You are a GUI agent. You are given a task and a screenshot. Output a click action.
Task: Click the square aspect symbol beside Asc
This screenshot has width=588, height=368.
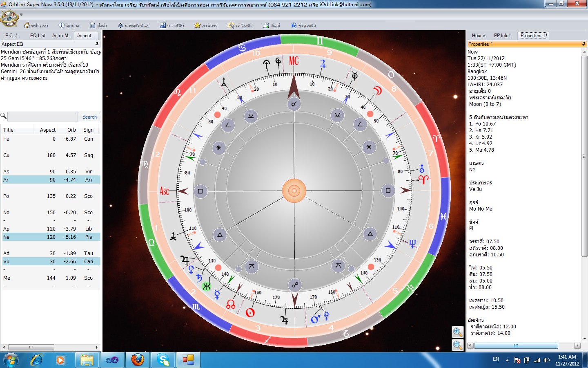point(200,191)
